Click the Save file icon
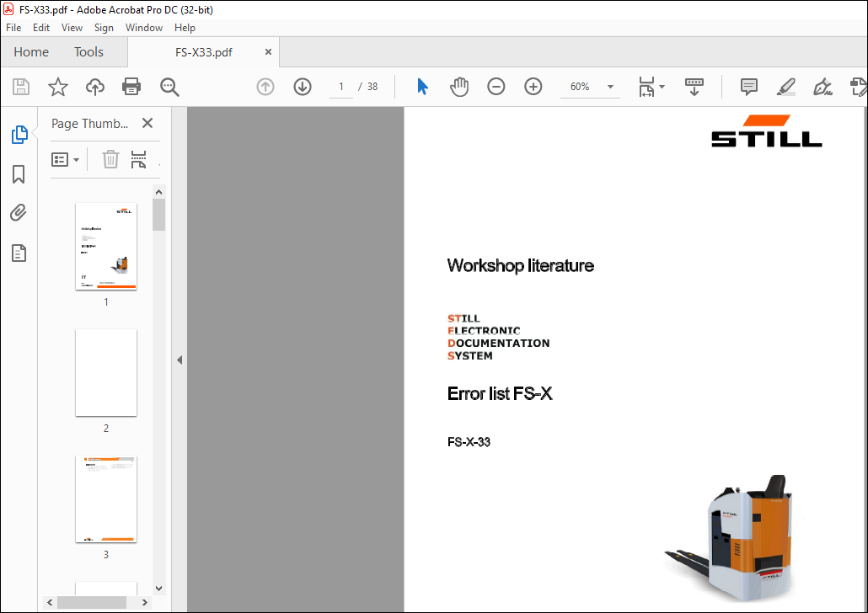 (21, 87)
